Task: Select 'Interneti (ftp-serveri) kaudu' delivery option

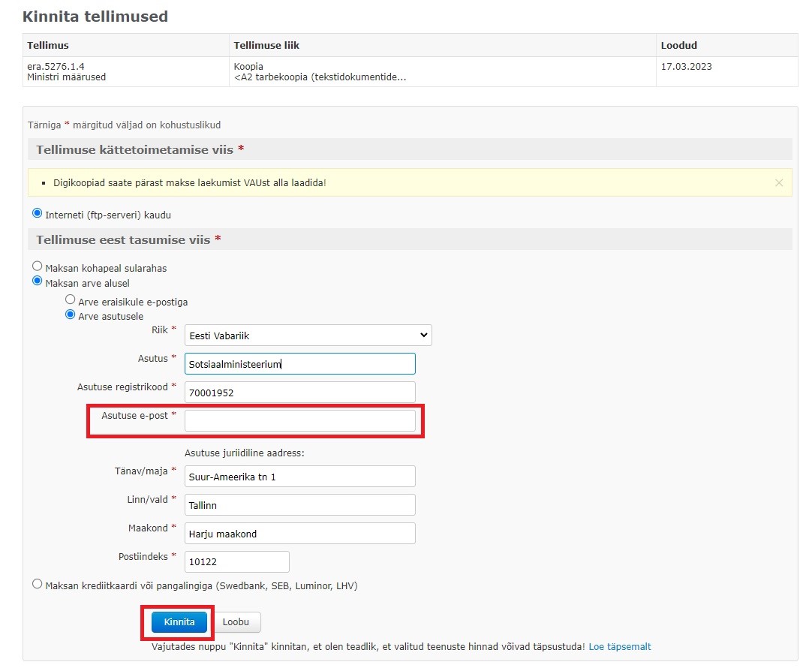Action: pos(38,214)
